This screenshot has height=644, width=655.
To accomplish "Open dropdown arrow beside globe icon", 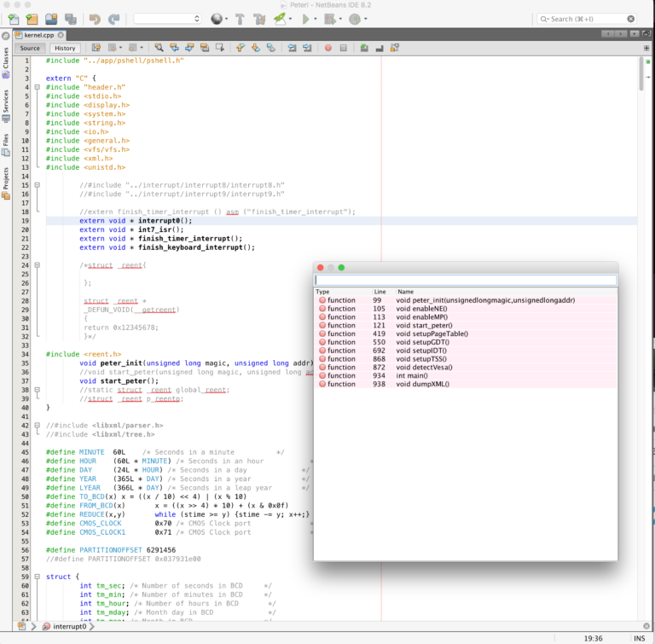I will (226, 19).
